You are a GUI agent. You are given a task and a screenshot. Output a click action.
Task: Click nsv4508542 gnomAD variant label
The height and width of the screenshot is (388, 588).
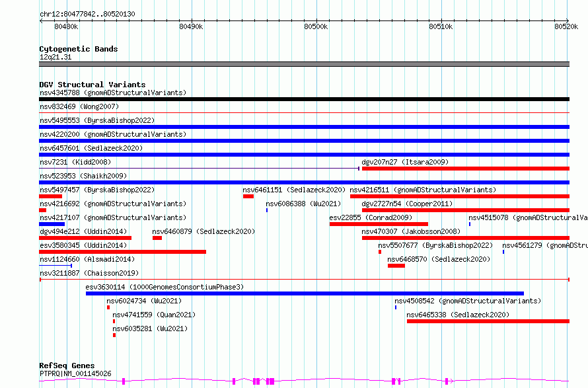[468, 301]
